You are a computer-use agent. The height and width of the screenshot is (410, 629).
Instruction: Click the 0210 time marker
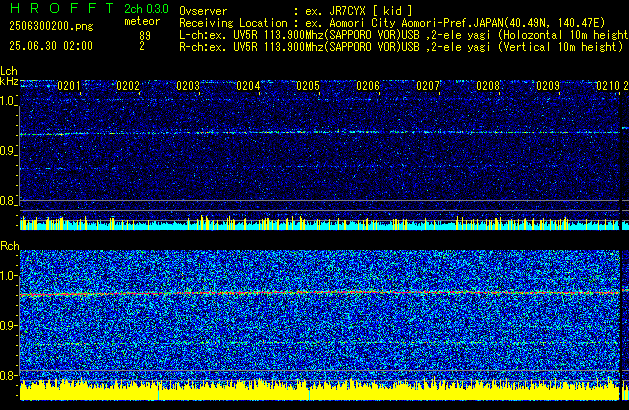(x=608, y=86)
